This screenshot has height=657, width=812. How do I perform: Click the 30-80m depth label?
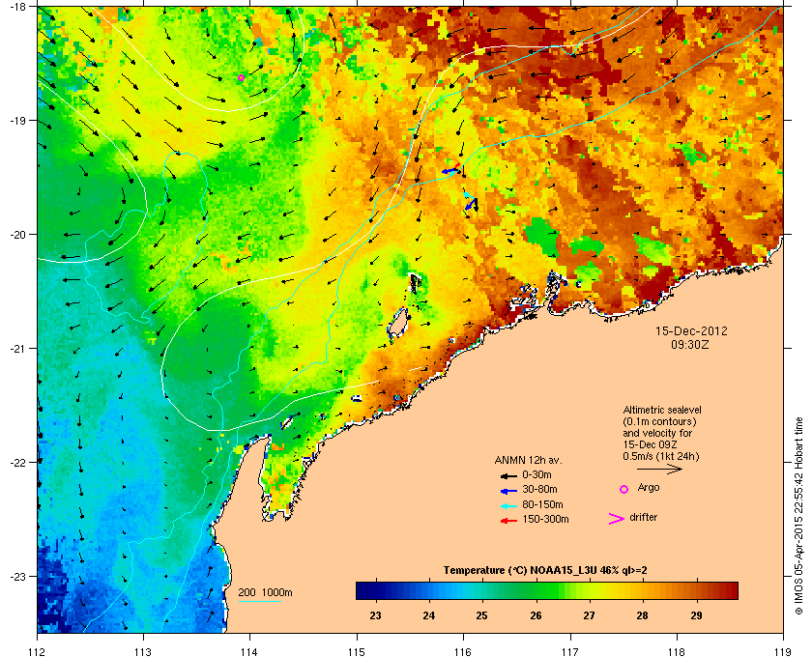coord(539,489)
